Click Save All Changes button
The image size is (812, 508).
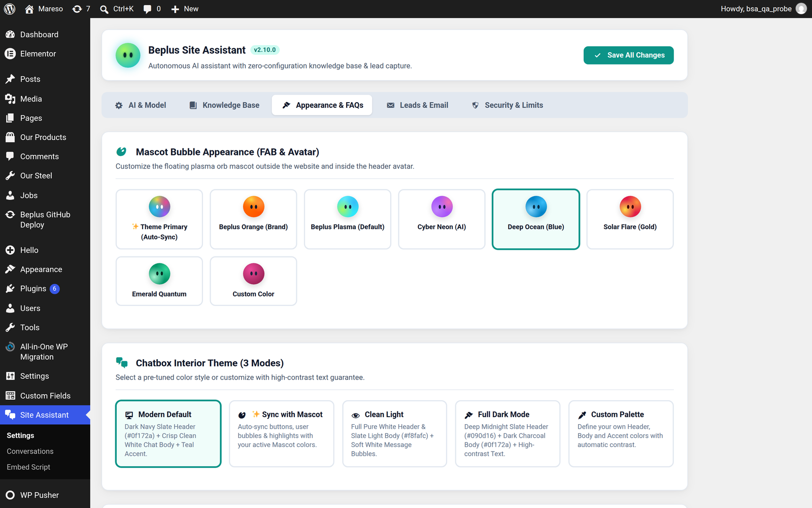[629, 55]
